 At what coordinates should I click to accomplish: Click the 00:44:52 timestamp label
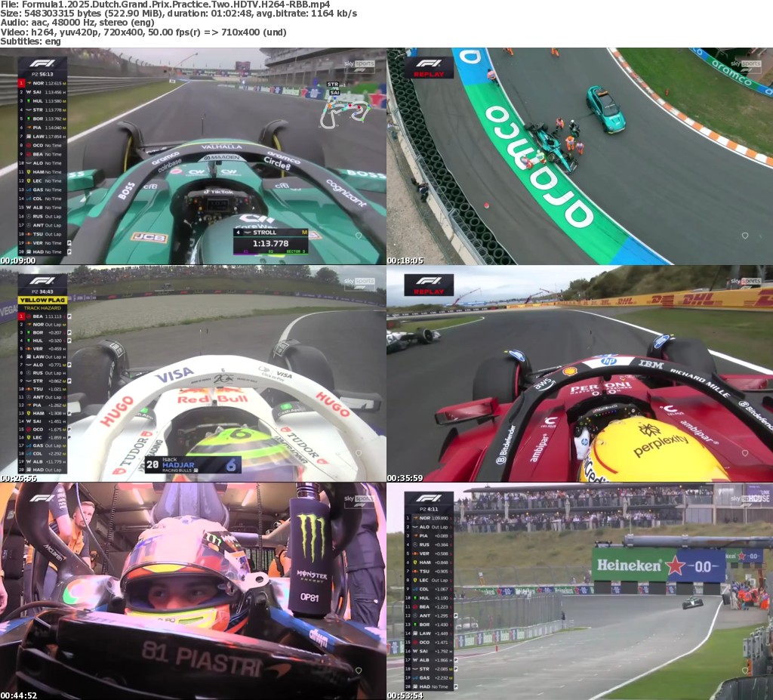(x=18, y=695)
